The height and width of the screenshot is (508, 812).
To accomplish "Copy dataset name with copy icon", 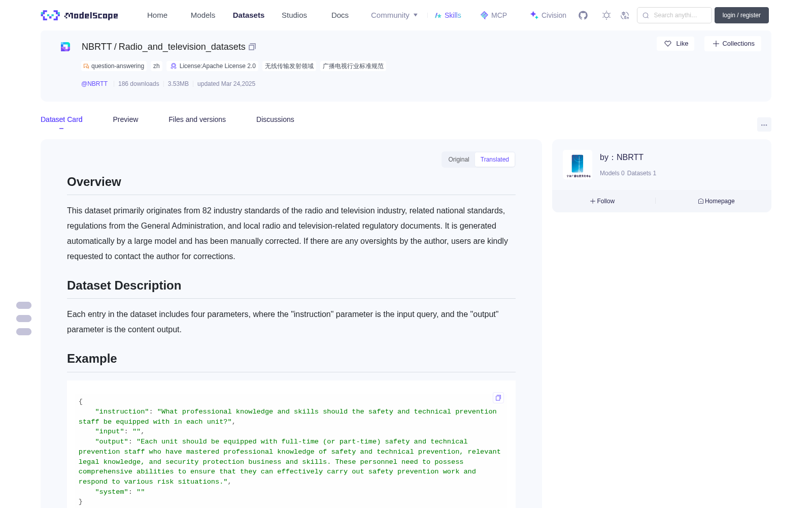I will (x=252, y=47).
